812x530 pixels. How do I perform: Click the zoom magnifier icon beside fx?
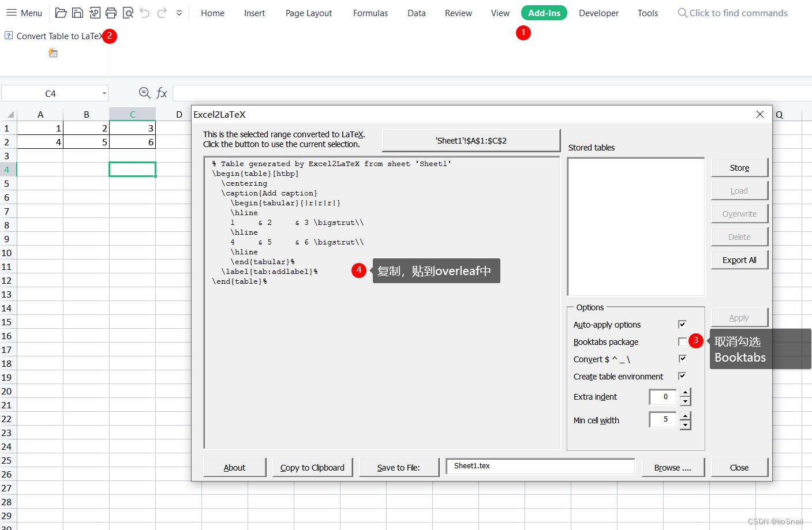145,93
